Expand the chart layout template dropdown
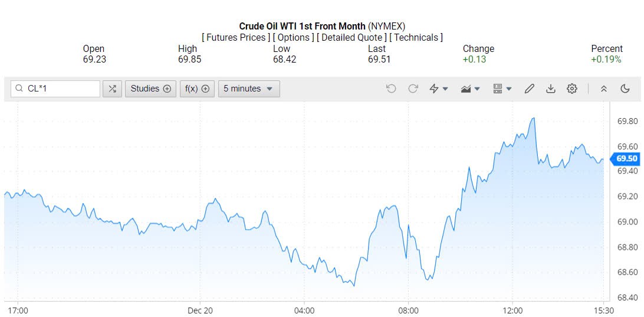Screen dimensions: 644x317 [502, 89]
